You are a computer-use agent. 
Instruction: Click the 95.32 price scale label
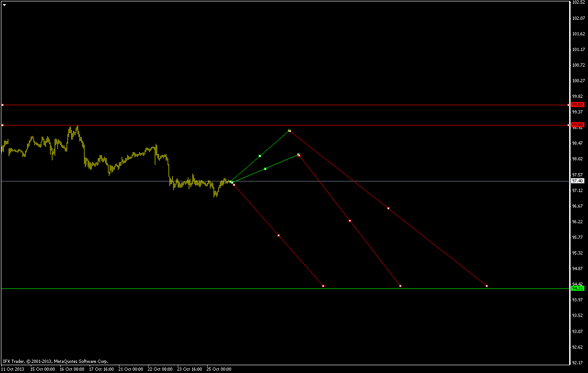[x=578, y=253]
